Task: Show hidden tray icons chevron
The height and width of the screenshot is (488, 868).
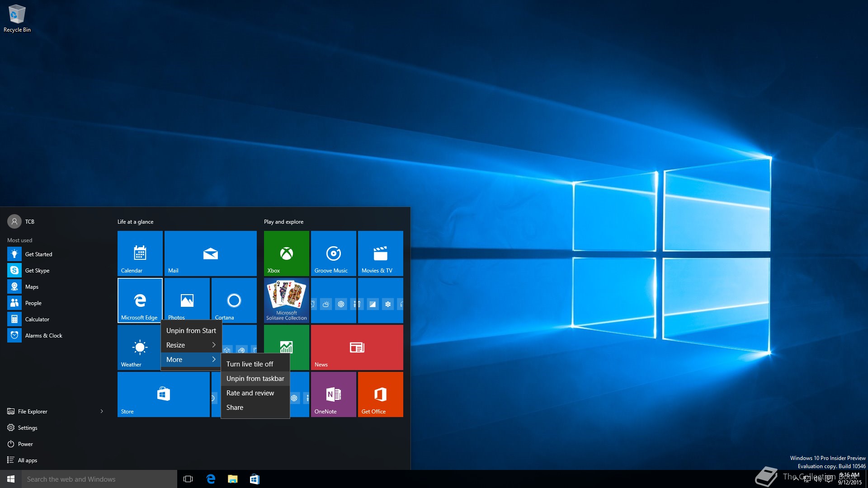Action: pos(796,479)
